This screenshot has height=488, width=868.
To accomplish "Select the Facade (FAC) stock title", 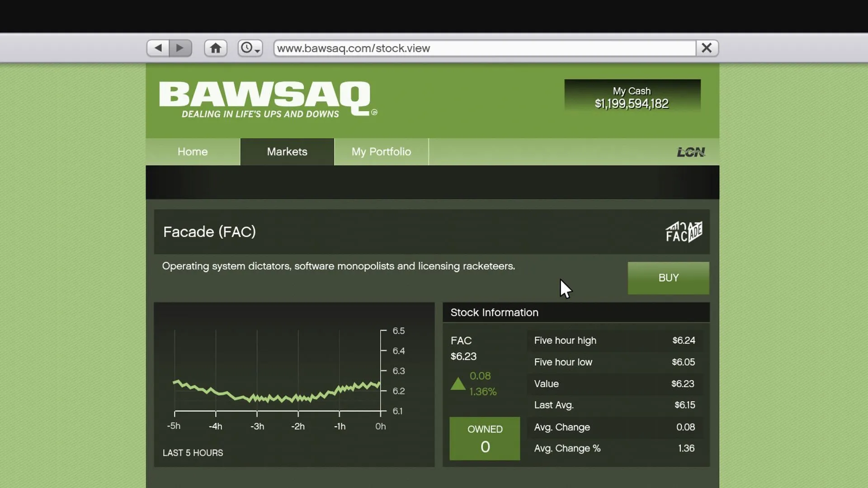I will [209, 232].
